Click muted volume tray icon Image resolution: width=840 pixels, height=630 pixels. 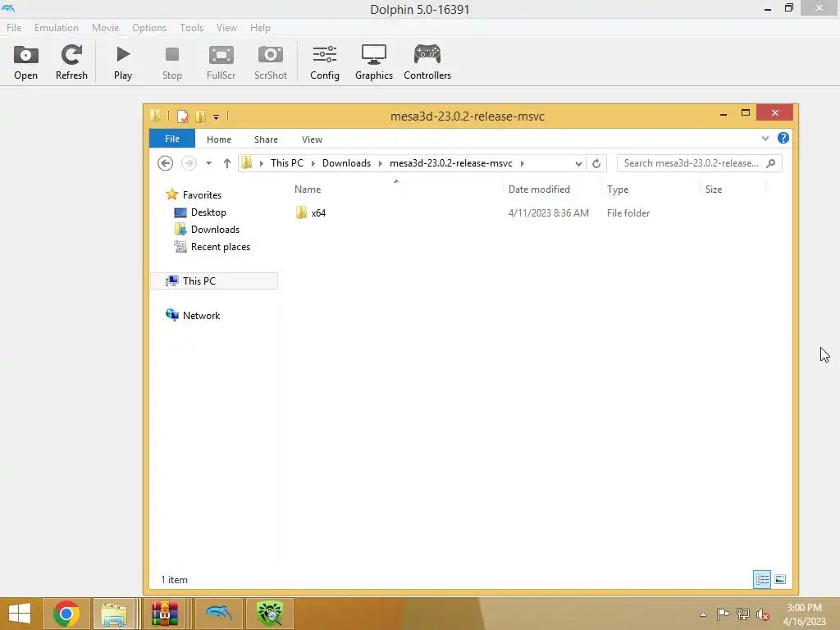pos(762,614)
